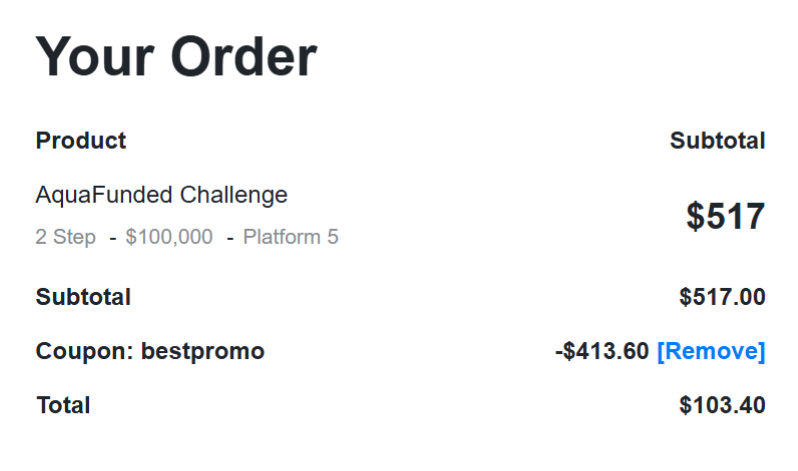Click the Your Order heading
Viewport: 798px width, 471px height.
point(176,57)
